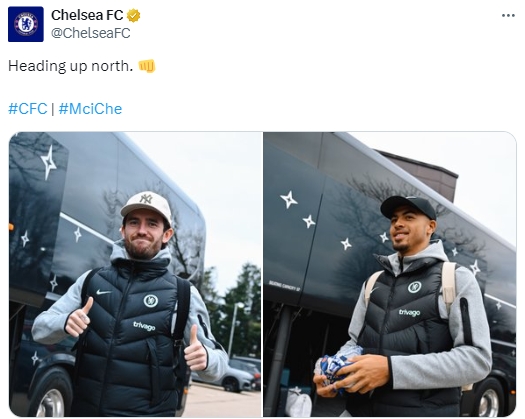Viewport: 525px width, 419px height.
Task: Open the Chelsea FC profile avatar
Action: (x=26, y=24)
